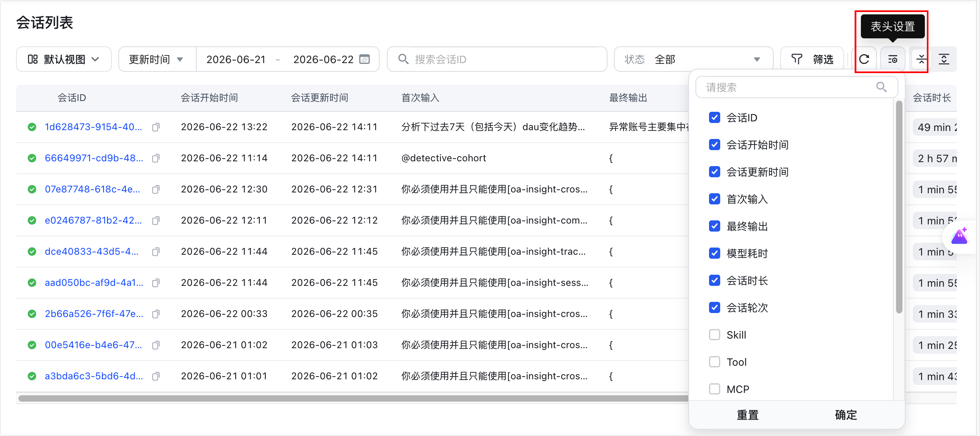This screenshot has width=980, height=436.
Task: Click green status icon of row dce40833
Action: [x=32, y=252]
